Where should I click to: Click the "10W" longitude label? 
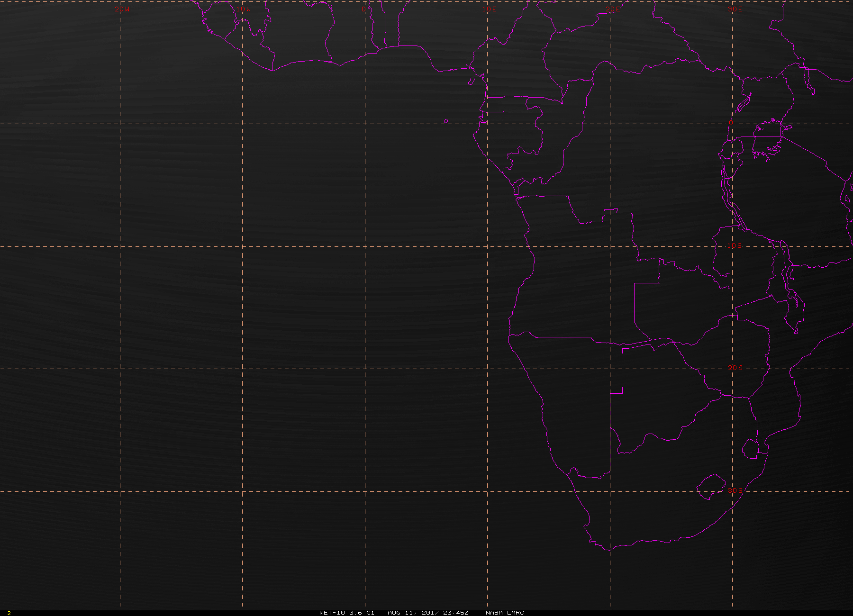point(244,9)
